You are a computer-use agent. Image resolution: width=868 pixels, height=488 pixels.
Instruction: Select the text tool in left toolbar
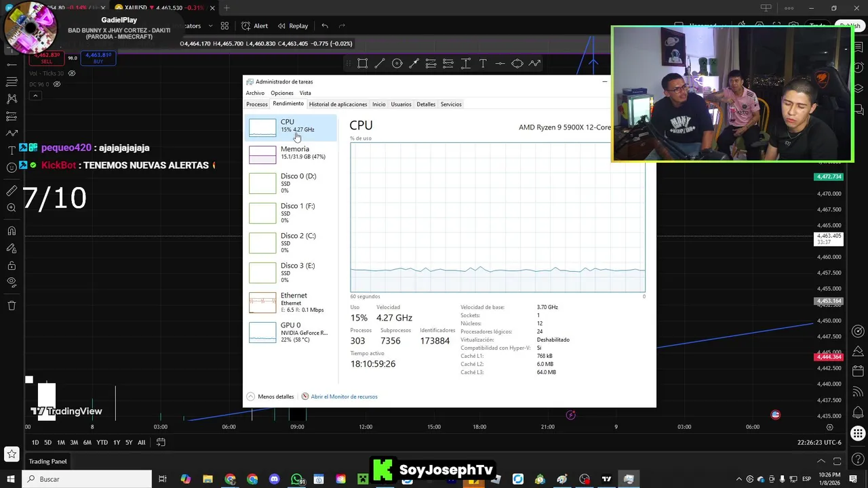point(12,150)
